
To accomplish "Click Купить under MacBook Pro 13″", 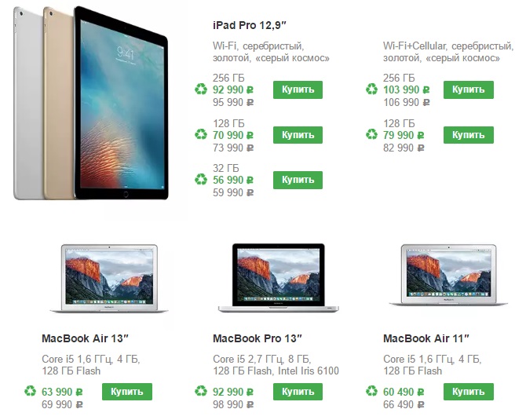I will tap(298, 392).
